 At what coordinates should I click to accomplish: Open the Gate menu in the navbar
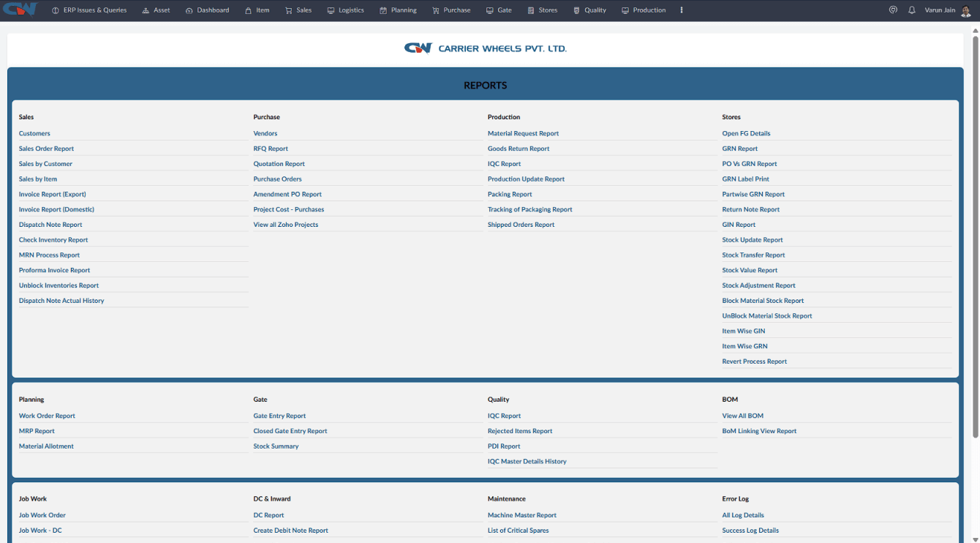tap(499, 10)
